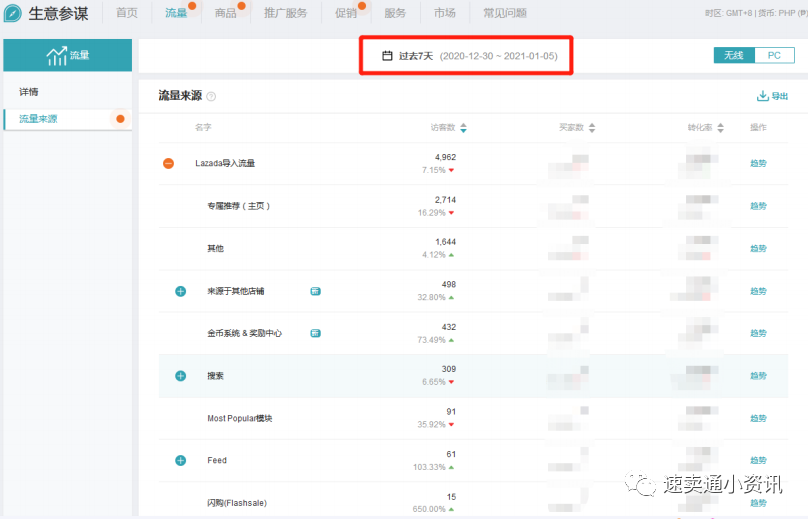Click 闪购(Flashsale) row name
Image resolution: width=808 pixels, height=519 pixels.
tap(237, 503)
